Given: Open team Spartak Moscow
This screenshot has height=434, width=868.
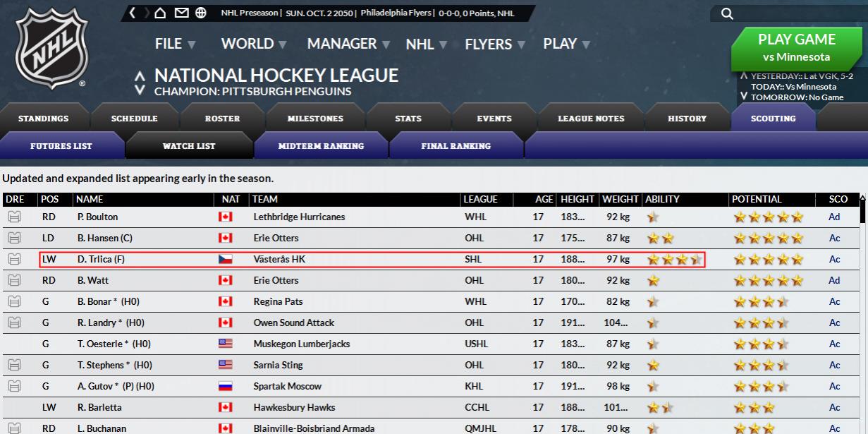Looking at the screenshot, I should pos(287,386).
